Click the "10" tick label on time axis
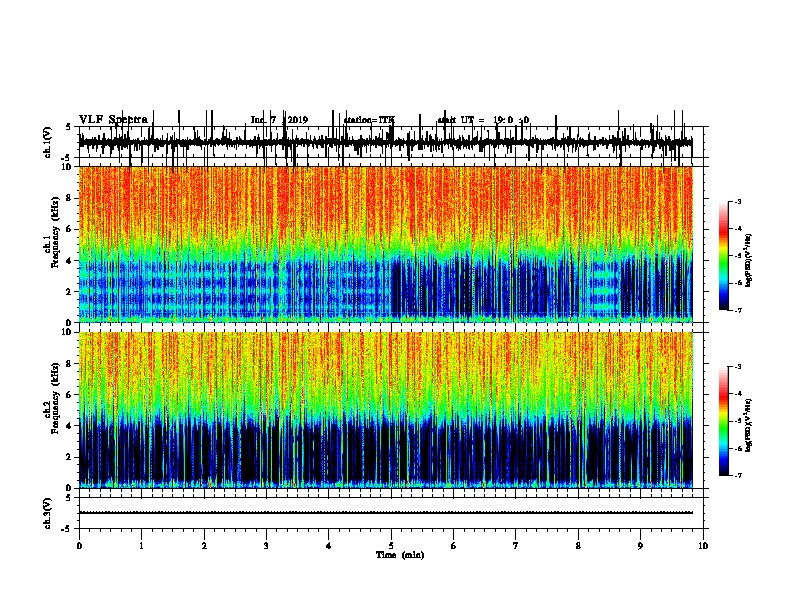 [703, 546]
